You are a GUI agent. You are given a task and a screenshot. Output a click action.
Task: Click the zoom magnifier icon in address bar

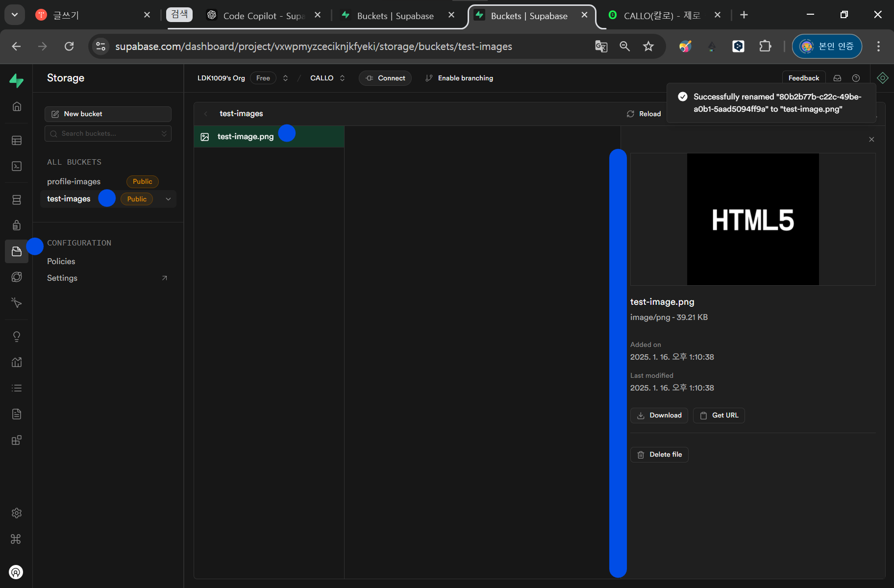click(x=625, y=47)
